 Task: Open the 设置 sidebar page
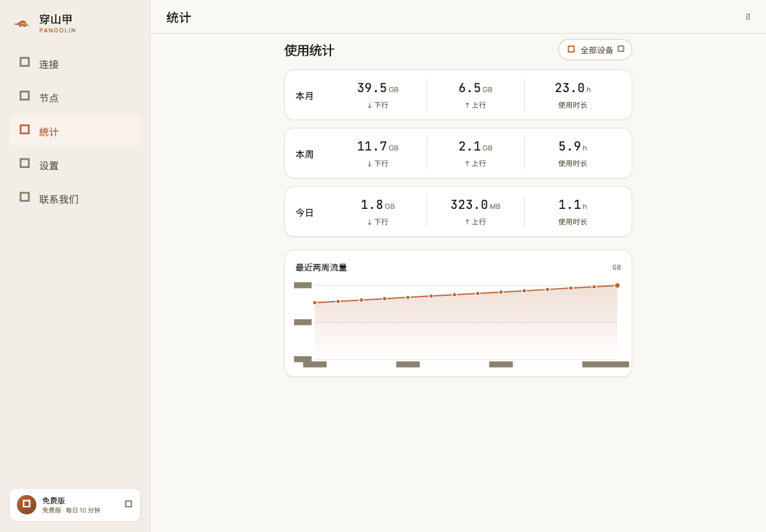tap(75, 165)
